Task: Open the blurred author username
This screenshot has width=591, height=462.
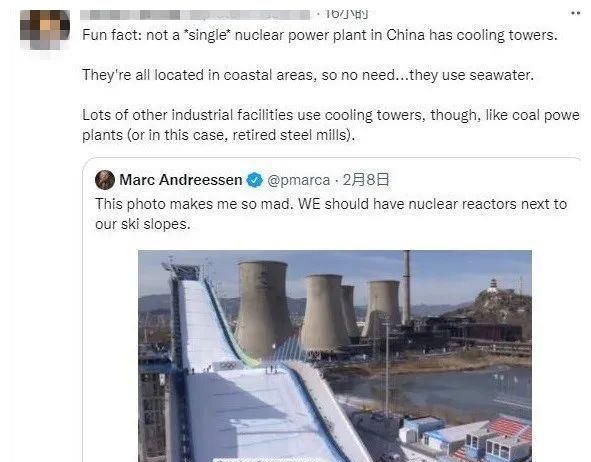Action: 195,15
